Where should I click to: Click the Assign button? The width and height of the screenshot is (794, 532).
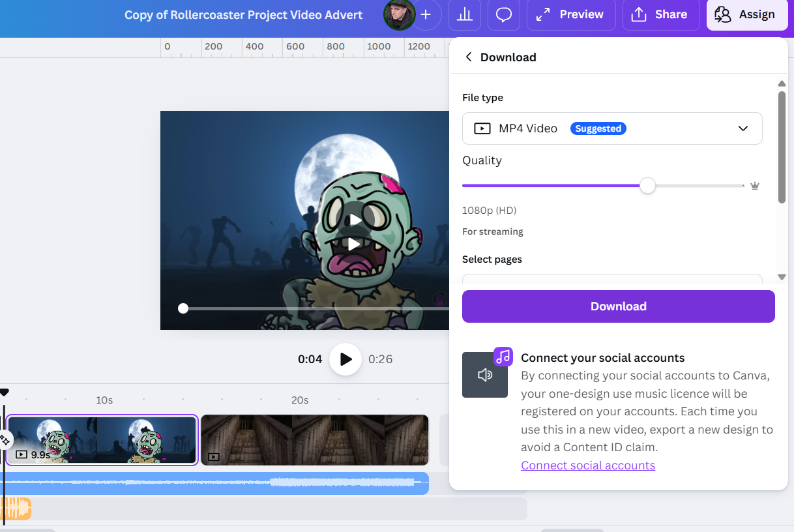[x=747, y=14]
